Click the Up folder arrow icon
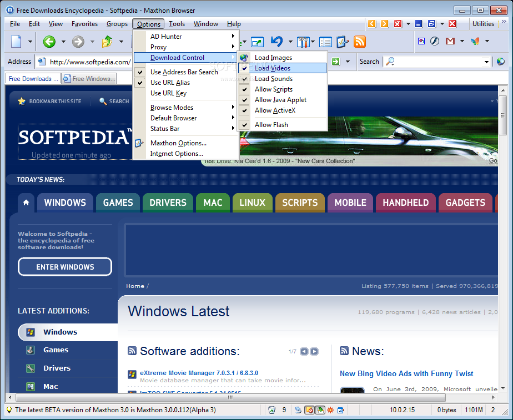The image size is (513, 420). 107,42
